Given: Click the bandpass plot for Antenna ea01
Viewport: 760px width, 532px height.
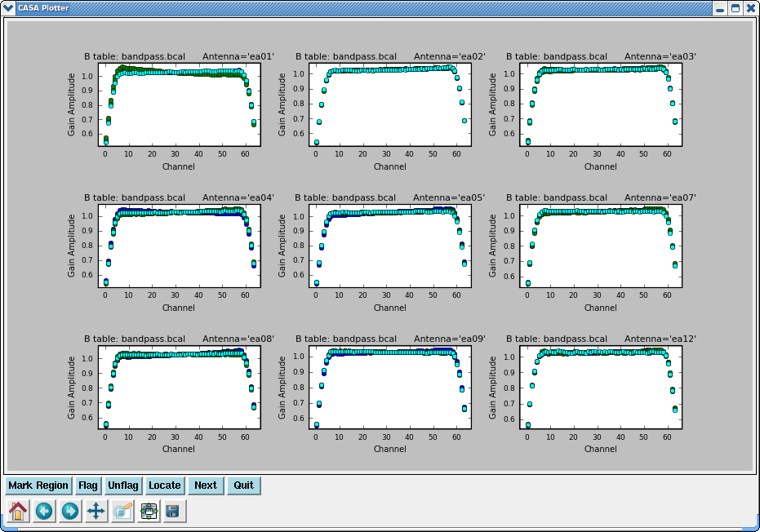Looking at the screenshot, I should point(179,104).
